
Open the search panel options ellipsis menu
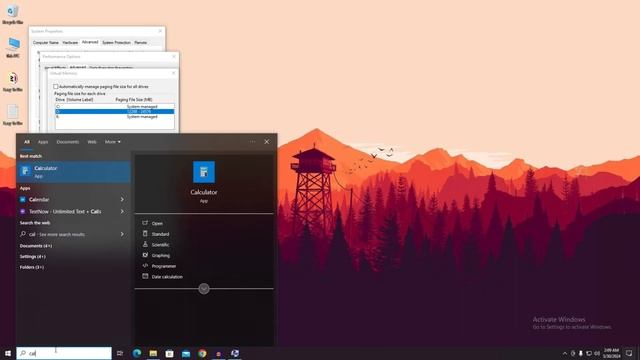coord(253,142)
